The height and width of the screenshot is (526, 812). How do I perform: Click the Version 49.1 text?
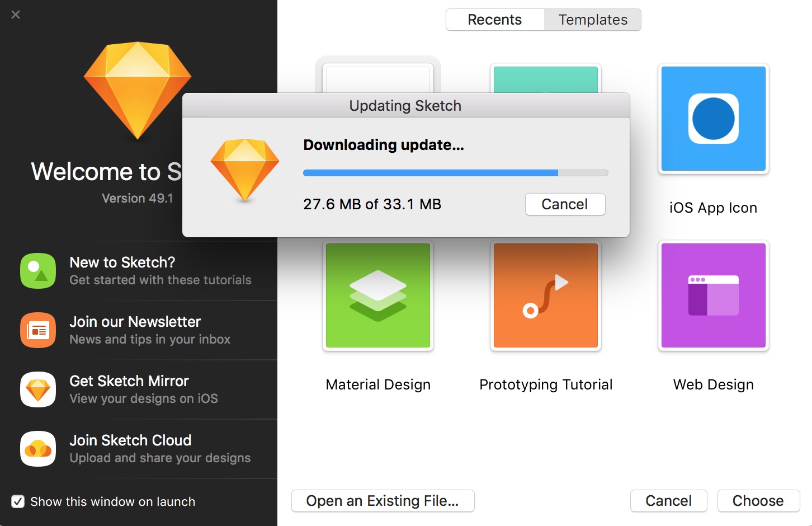[x=138, y=198]
